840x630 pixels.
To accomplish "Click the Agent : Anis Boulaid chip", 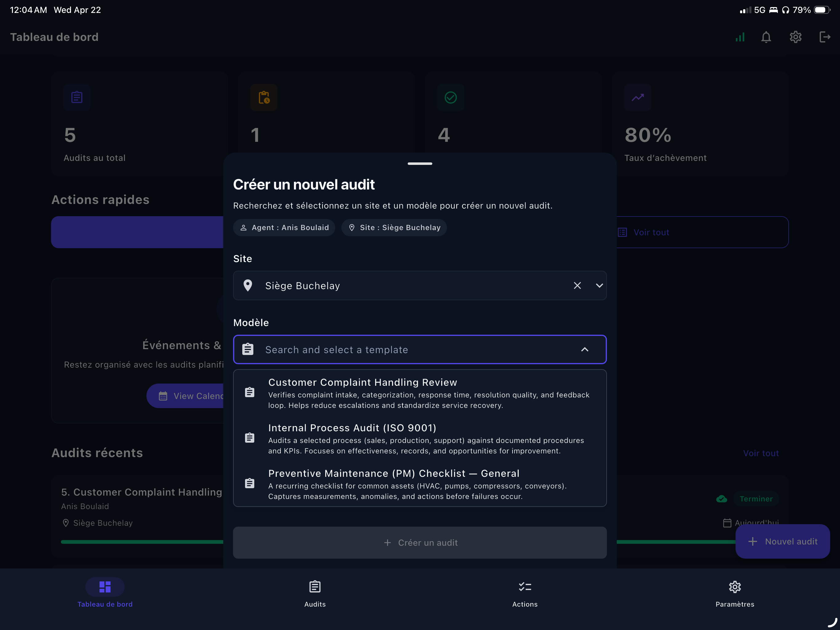I will [x=284, y=228].
